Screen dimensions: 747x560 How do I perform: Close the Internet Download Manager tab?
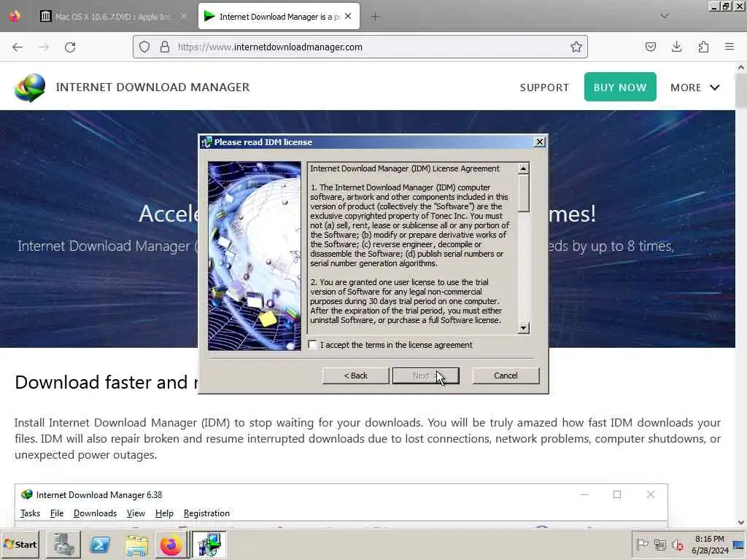(x=348, y=16)
